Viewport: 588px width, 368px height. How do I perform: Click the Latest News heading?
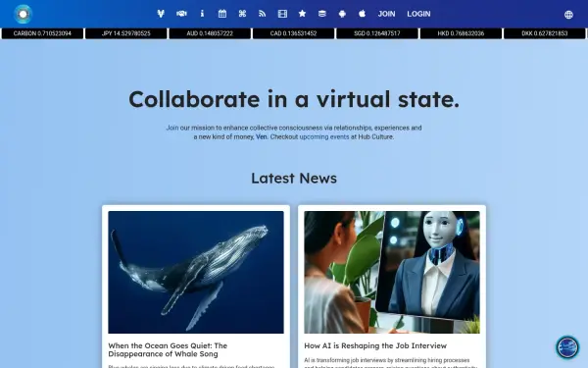tap(294, 178)
